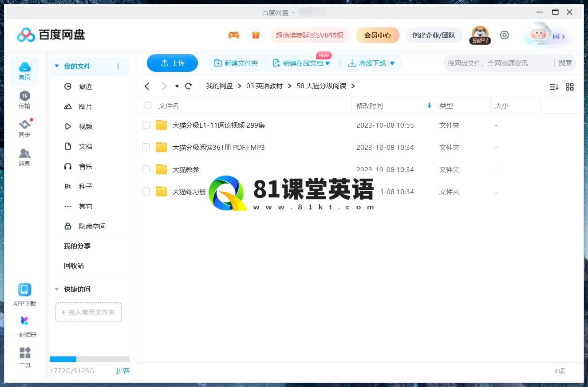Expand the 新建在线文档 dropdown arrow
This screenshot has width=588, height=387.
(328, 63)
